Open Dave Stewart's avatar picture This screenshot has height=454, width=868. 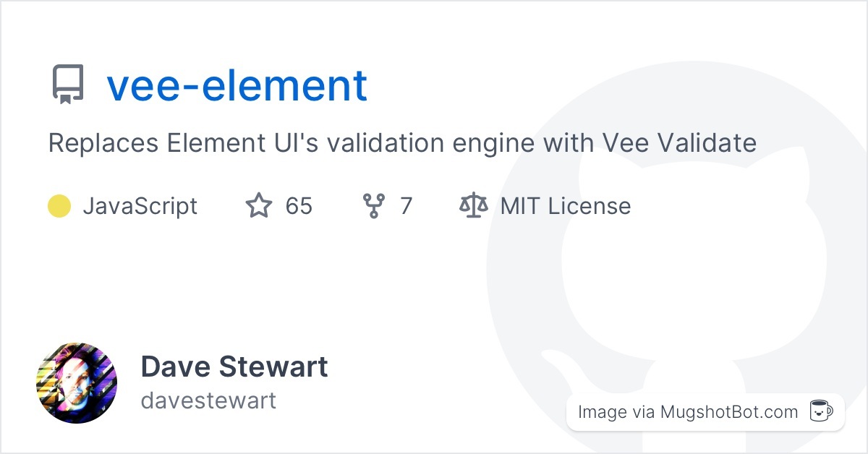coord(77,383)
